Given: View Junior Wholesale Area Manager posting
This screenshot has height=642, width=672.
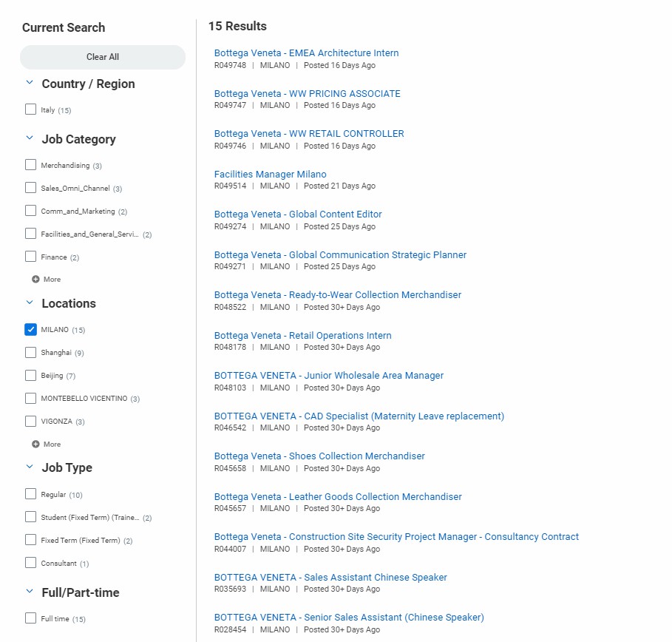Looking at the screenshot, I should 328,376.
